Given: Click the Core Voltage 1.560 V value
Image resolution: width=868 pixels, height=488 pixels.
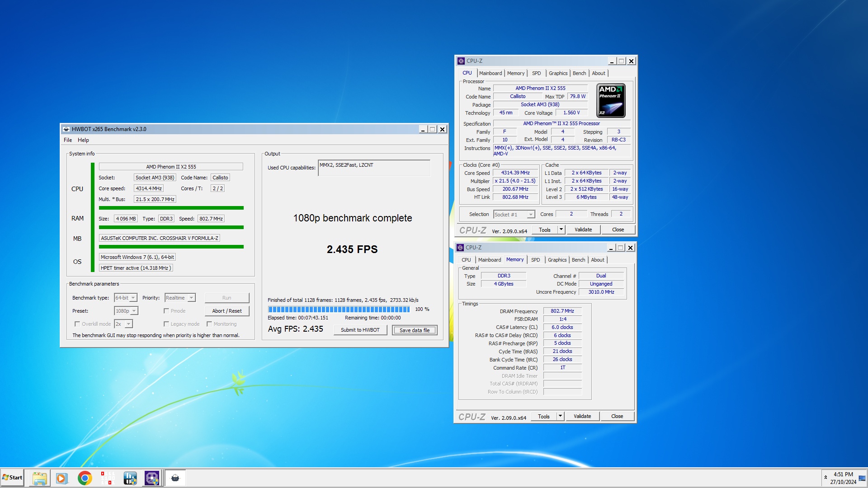Looking at the screenshot, I should (x=571, y=113).
